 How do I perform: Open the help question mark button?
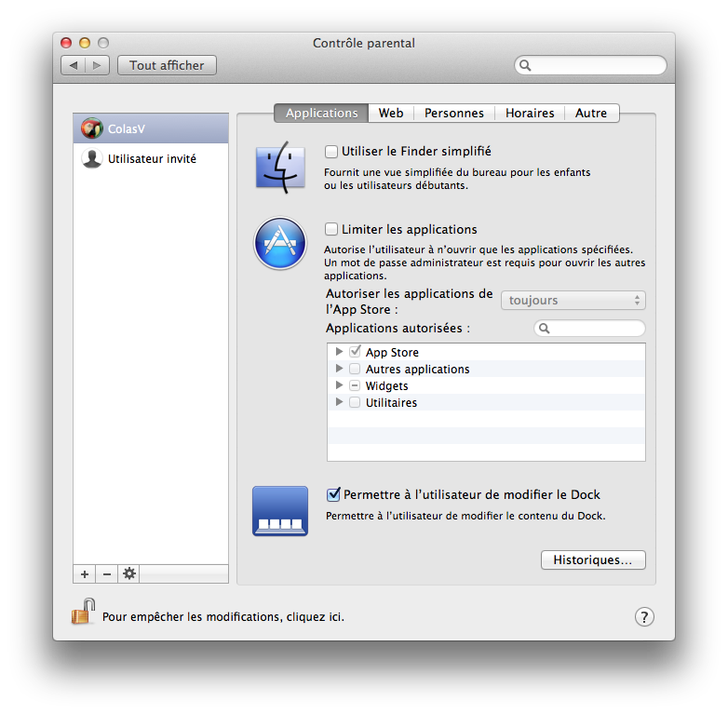pos(644,616)
